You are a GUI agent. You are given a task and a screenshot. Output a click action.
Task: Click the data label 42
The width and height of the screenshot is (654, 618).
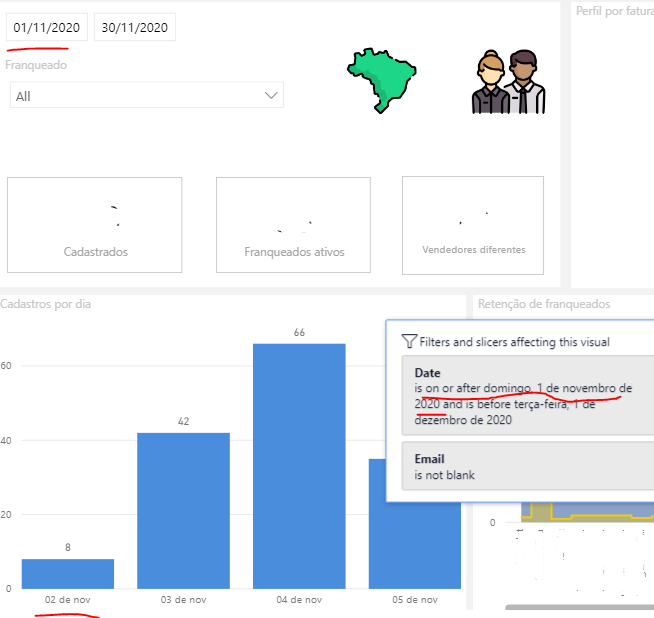coord(184,421)
